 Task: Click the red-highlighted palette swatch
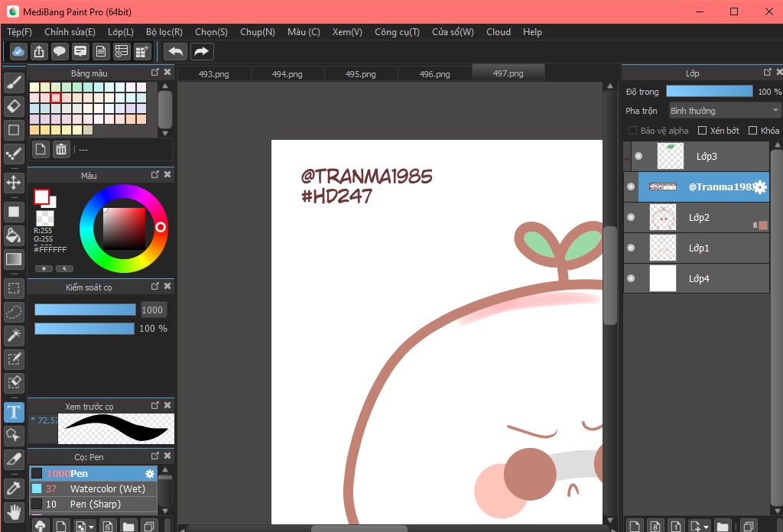[56, 97]
